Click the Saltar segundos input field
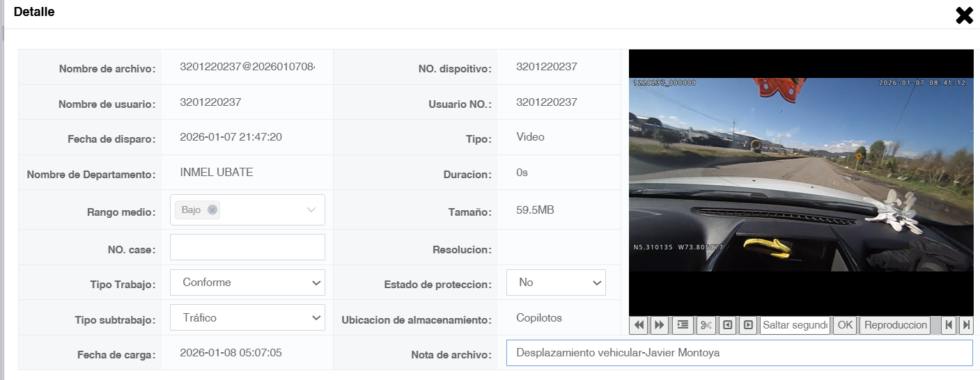980x380 pixels. click(795, 325)
